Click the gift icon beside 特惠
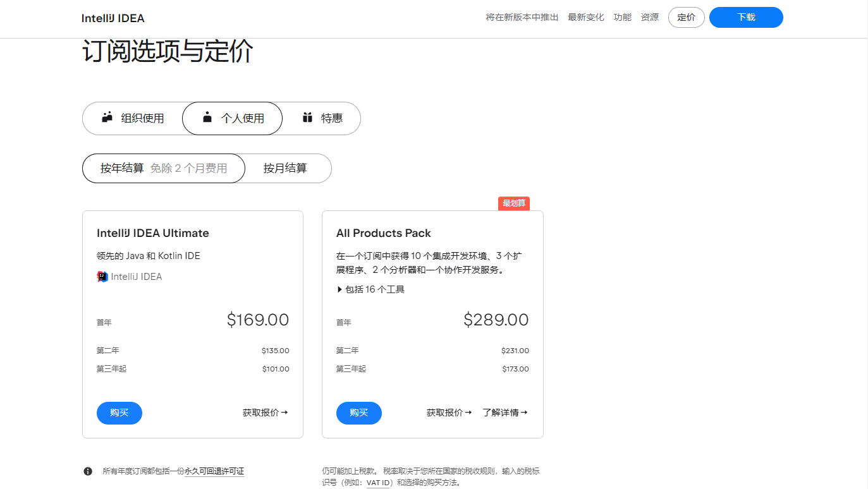This screenshot has width=868, height=489. pyautogui.click(x=307, y=118)
